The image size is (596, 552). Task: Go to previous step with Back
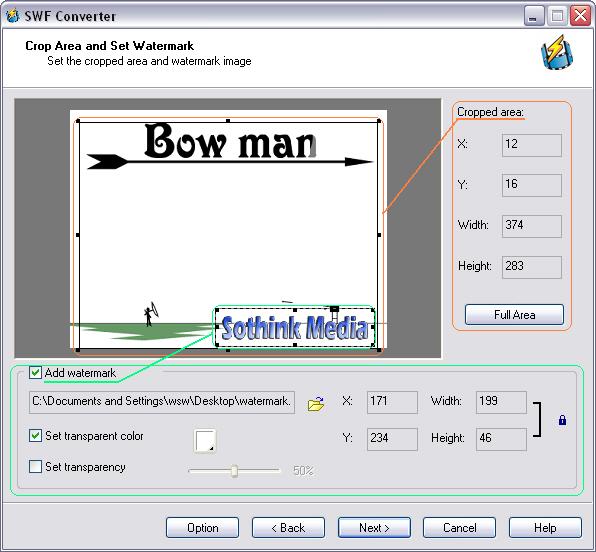[x=288, y=528]
